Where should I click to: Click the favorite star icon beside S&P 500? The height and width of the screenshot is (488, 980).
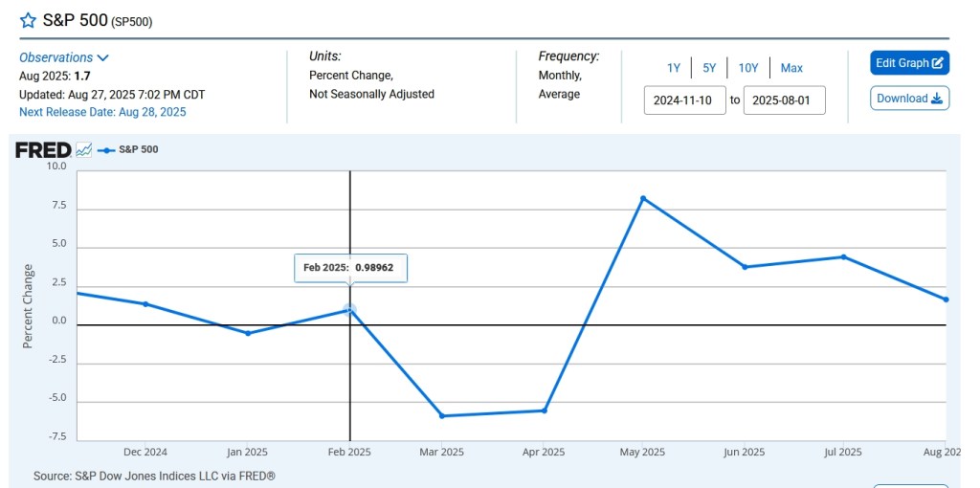pyautogui.click(x=28, y=20)
